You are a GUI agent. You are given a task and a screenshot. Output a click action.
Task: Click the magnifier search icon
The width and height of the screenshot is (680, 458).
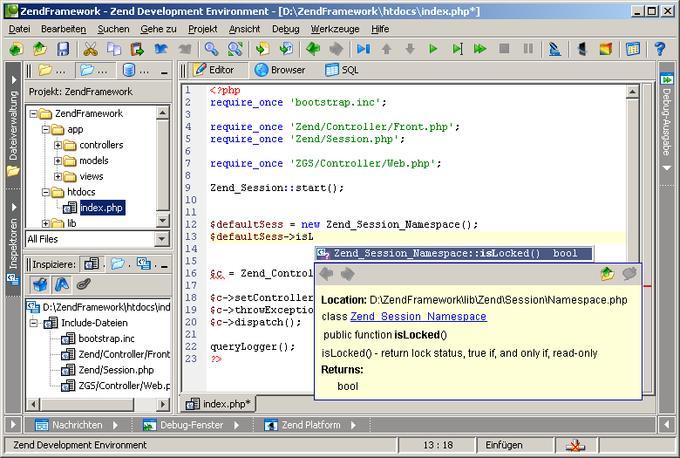point(212,49)
